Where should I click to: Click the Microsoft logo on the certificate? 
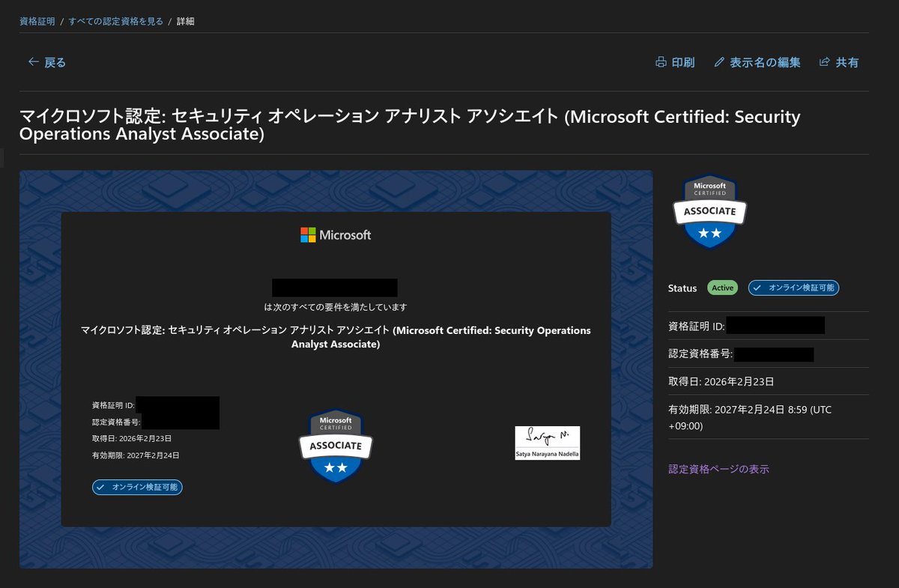click(x=336, y=235)
